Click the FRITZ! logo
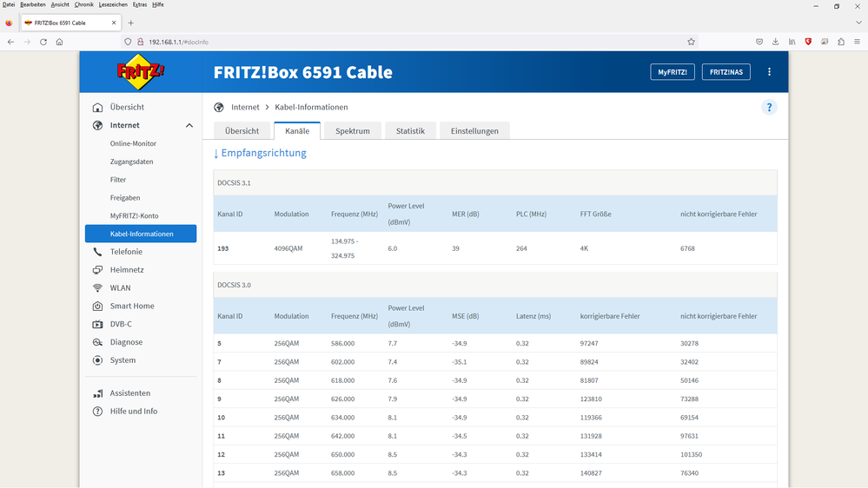The height and width of the screenshot is (488, 868). [x=141, y=72]
